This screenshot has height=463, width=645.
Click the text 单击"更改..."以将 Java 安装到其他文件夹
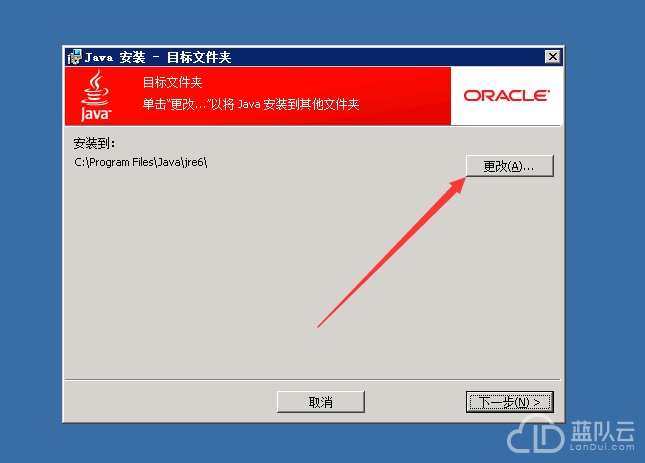coord(251,104)
